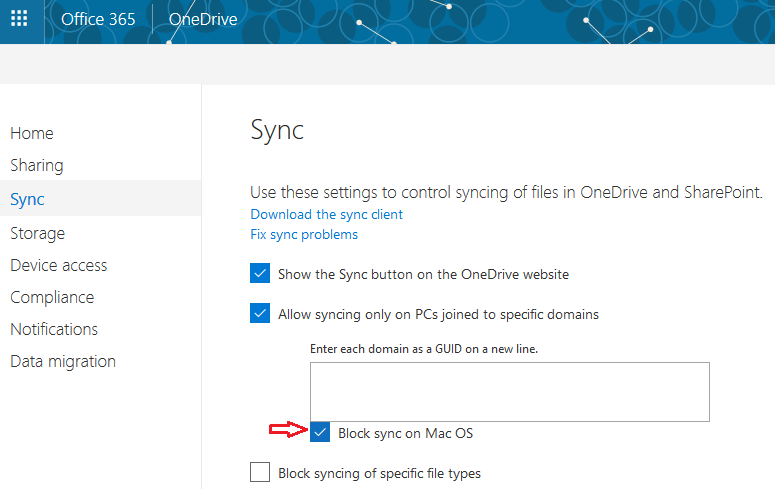The width and height of the screenshot is (775, 489).
Task: Open the Fix sync problems link
Action: pos(304,234)
